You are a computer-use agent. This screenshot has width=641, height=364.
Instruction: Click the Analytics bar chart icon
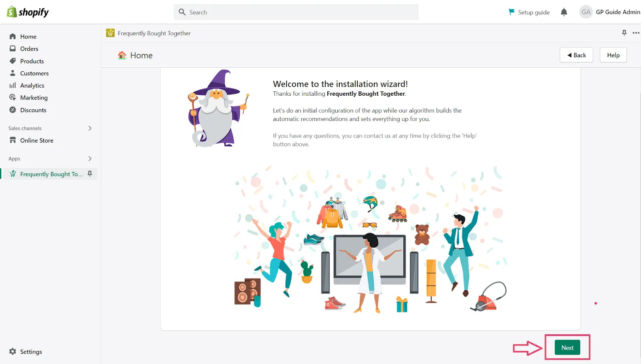(13, 85)
